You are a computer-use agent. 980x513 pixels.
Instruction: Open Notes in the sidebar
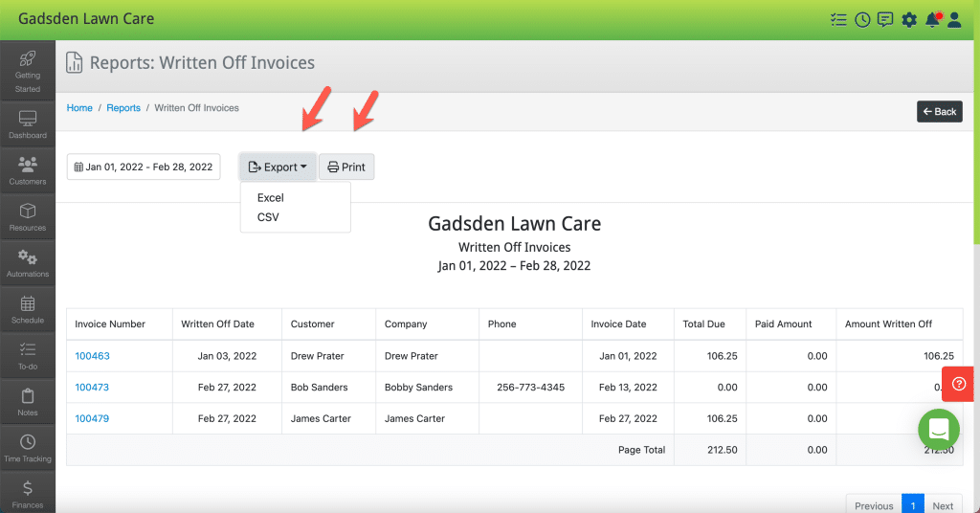pyautogui.click(x=28, y=402)
